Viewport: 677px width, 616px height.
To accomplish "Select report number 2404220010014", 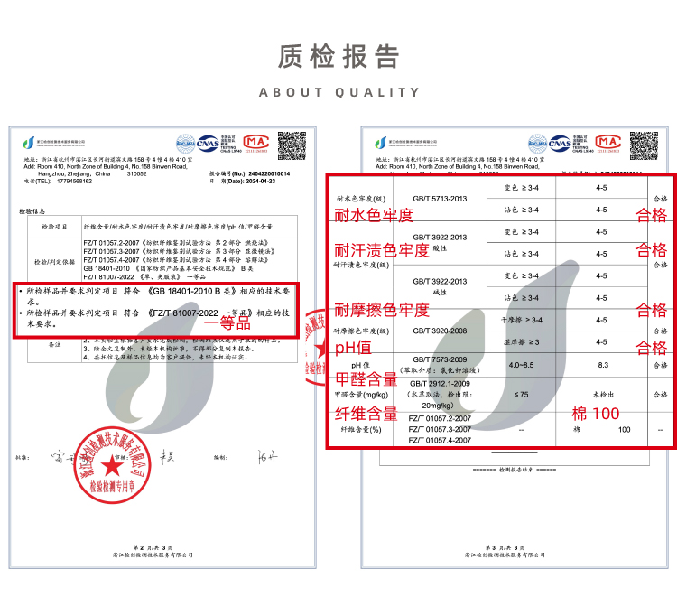I will pos(269,173).
